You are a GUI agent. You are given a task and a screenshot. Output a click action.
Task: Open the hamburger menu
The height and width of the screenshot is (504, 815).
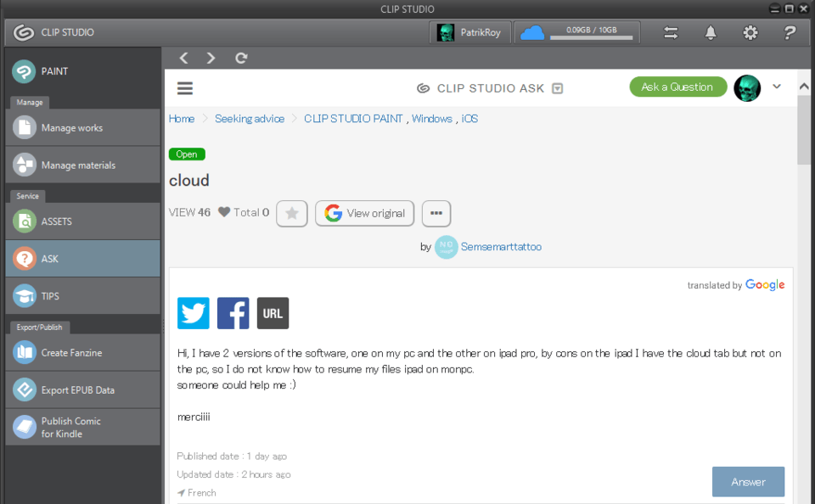pyautogui.click(x=185, y=87)
